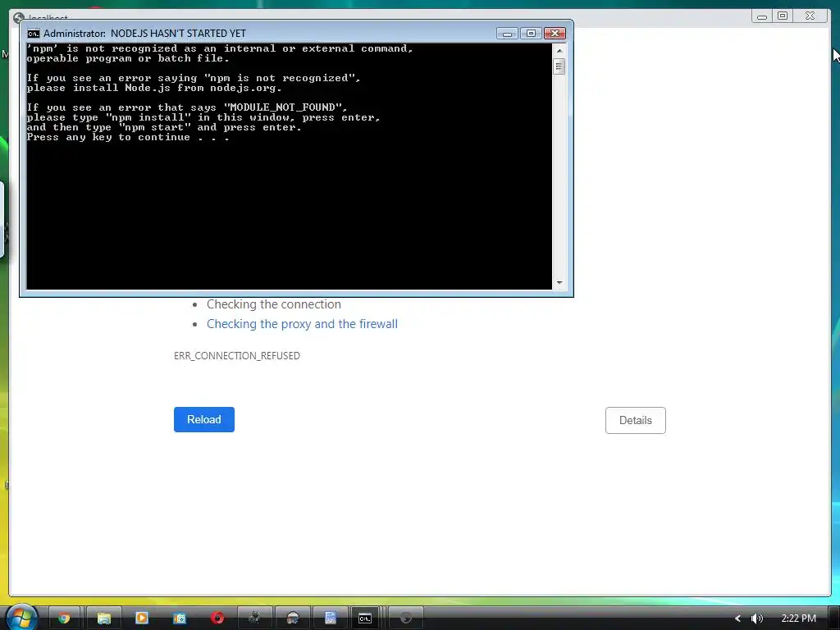Open the blue grid app taskbar icon
The image size is (840, 630).
point(180,619)
